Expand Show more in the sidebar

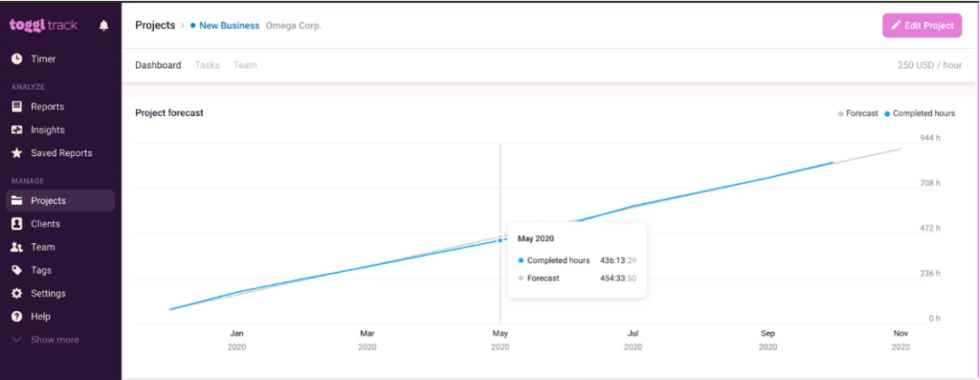click(x=55, y=340)
